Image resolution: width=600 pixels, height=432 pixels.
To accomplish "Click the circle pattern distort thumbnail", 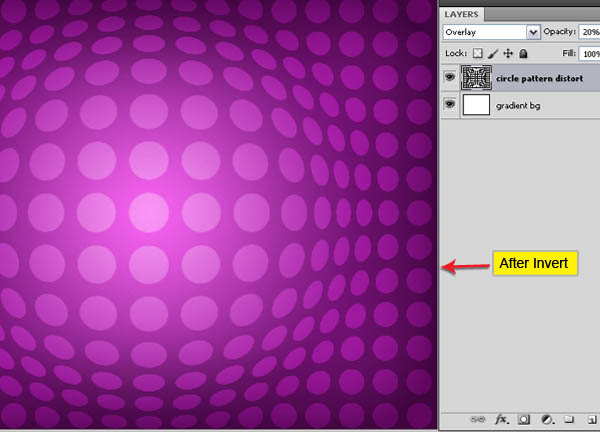I will [476, 78].
